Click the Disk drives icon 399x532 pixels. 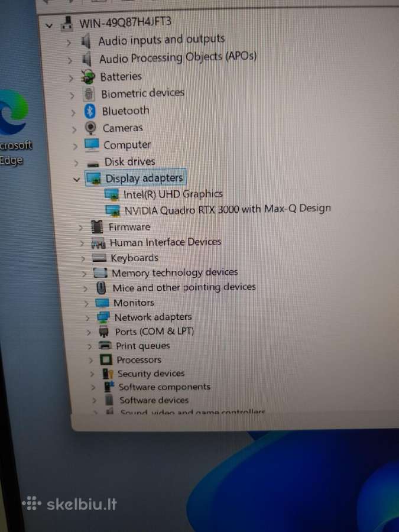[93, 164]
